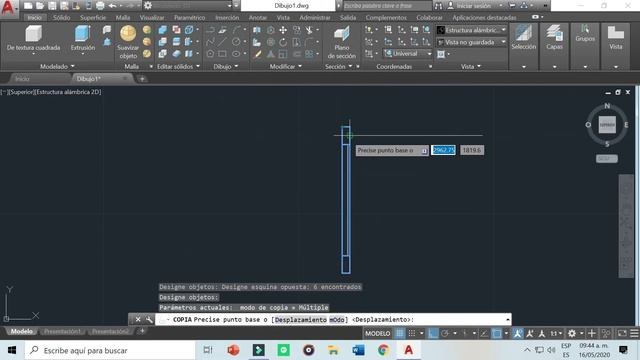Toggle ortho mode in status bar
Image resolution: width=640 pixels, height=360 pixels.
[433, 333]
